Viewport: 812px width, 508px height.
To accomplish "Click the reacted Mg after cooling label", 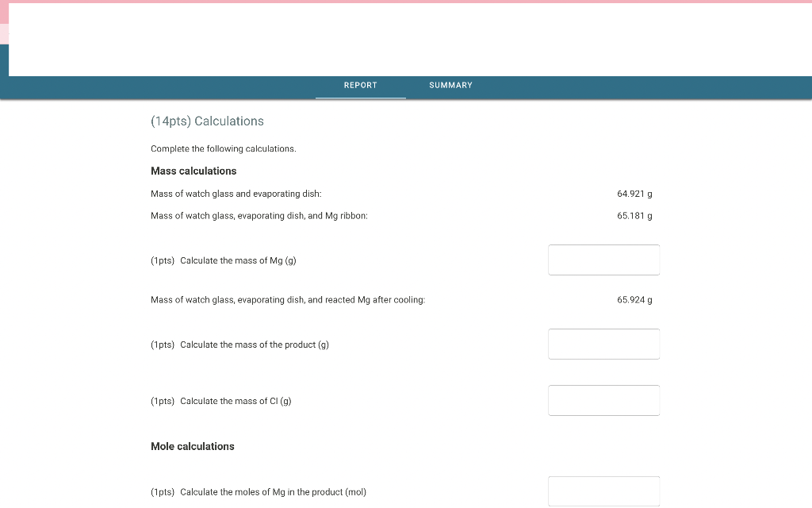I will (x=289, y=299).
